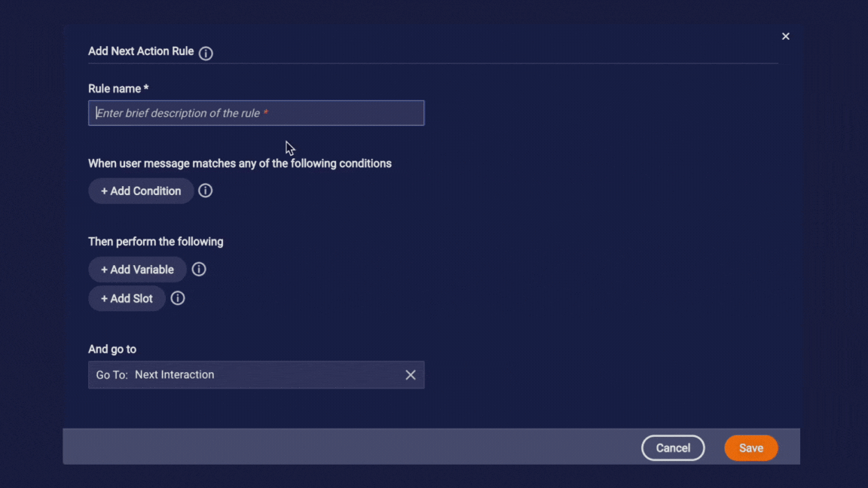Screen dimensions: 868x488
Task: Cancel the rule creation
Action: coord(673,448)
